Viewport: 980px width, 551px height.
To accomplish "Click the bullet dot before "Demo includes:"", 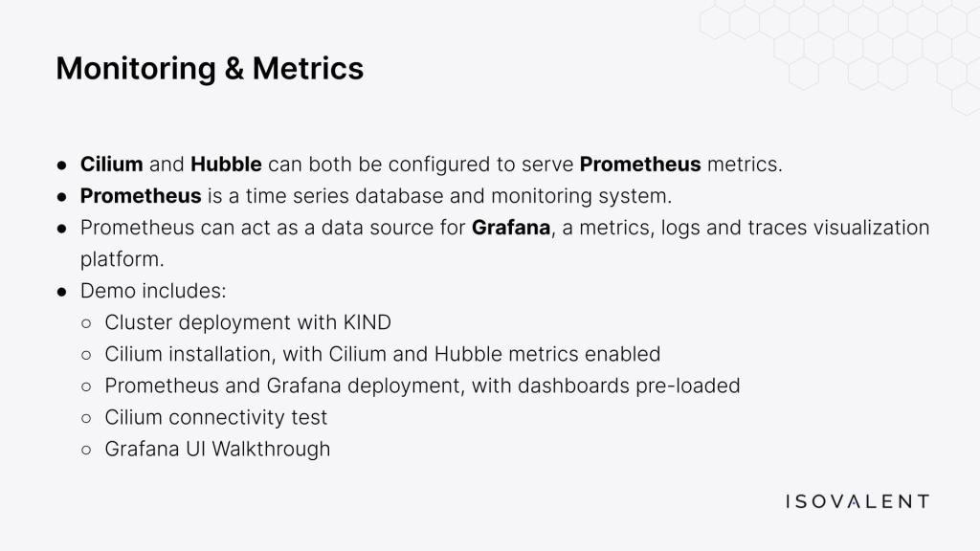I will (x=62, y=291).
